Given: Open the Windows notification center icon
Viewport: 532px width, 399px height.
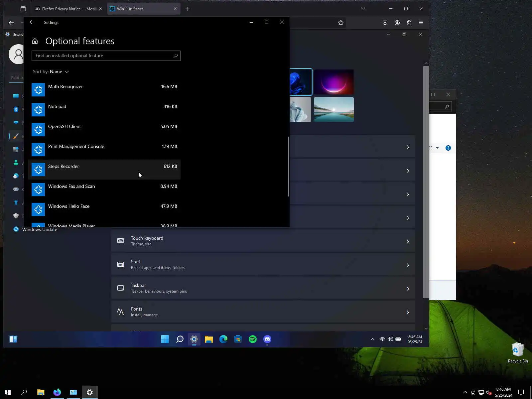Looking at the screenshot, I should coord(521,392).
